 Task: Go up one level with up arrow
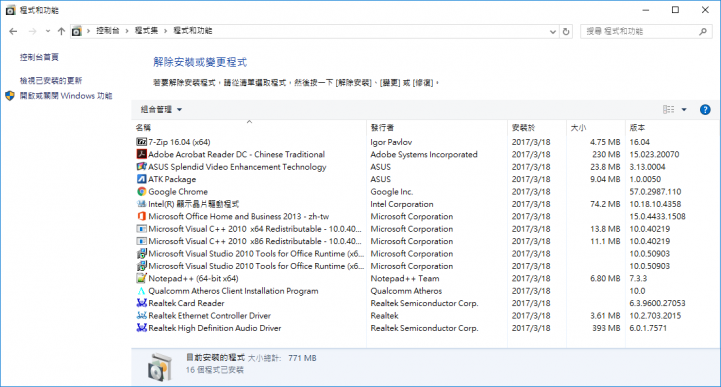(x=61, y=31)
